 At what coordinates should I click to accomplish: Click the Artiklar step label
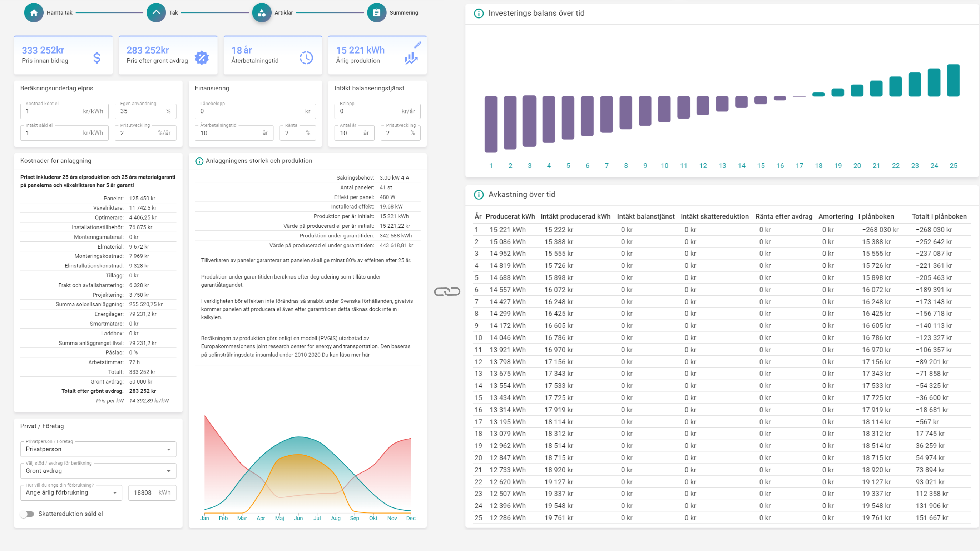[284, 12]
